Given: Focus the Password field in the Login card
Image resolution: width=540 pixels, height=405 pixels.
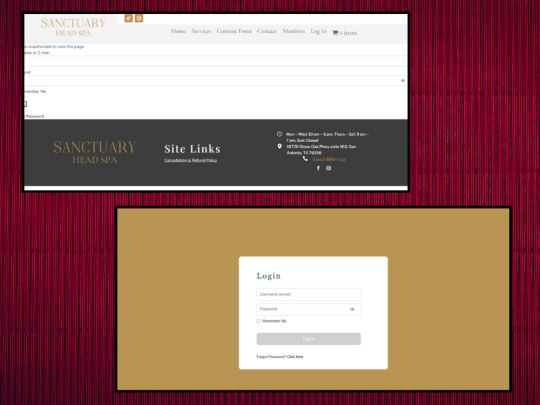Looking at the screenshot, I should click(x=309, y=309).
